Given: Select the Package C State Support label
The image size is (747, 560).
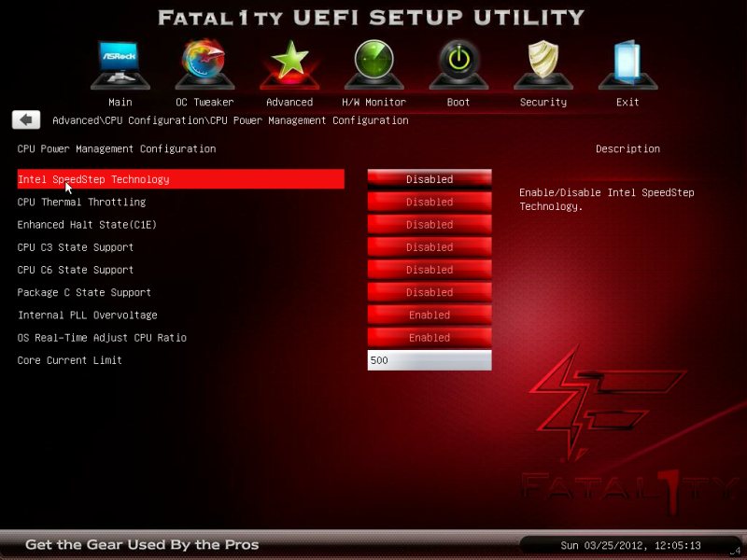Looking at the screenshot, I should click(84, 292).
